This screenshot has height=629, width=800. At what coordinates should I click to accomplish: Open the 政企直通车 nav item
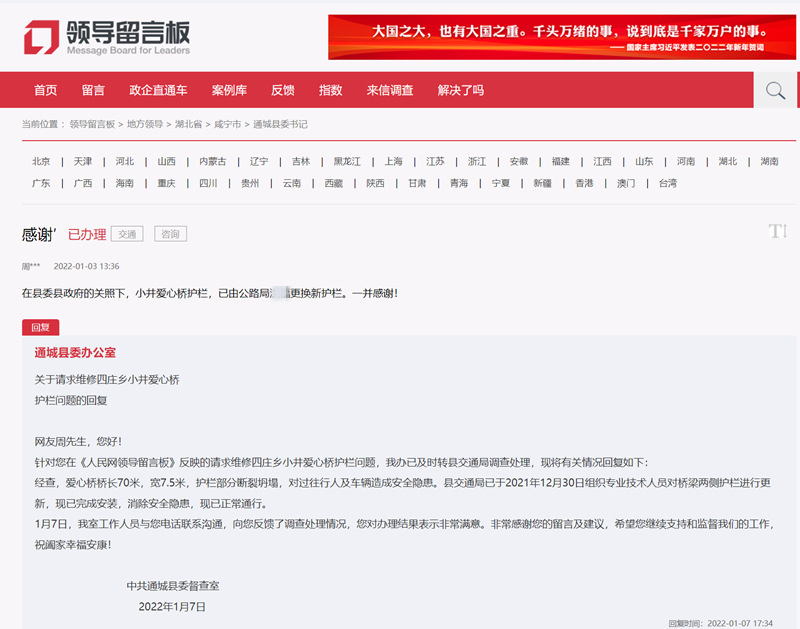point(158,90)
